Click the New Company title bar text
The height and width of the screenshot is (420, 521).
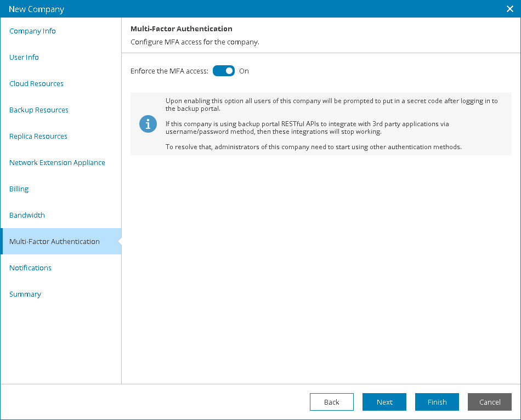pyautogui.click(x=37, y=9)
